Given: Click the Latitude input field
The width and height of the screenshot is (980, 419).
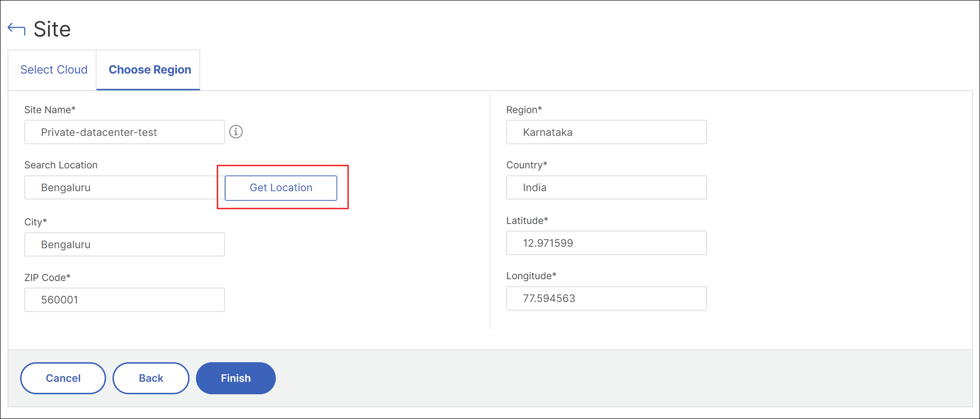Looking at the screenshot, I should coord(606,243).
